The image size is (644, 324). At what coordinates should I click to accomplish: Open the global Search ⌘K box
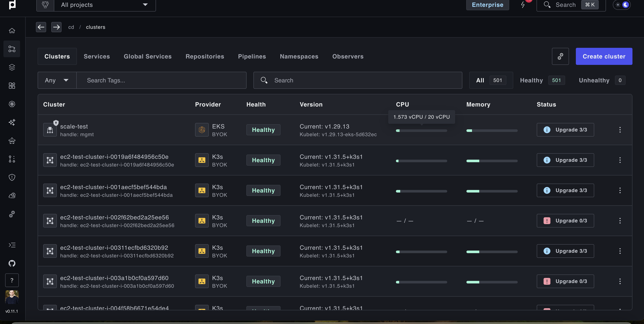[571, 5]
